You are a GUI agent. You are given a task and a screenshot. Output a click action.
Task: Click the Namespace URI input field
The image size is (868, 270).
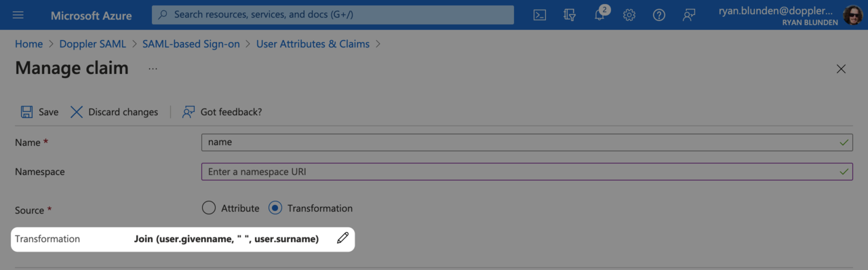[x=527, y=172]
